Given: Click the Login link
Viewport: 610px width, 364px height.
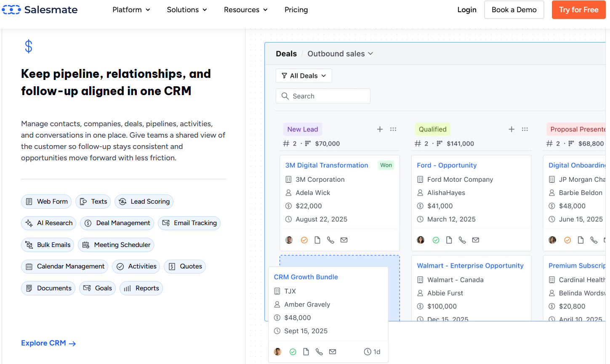Looking at the screenshot, I should click(467, 10).
